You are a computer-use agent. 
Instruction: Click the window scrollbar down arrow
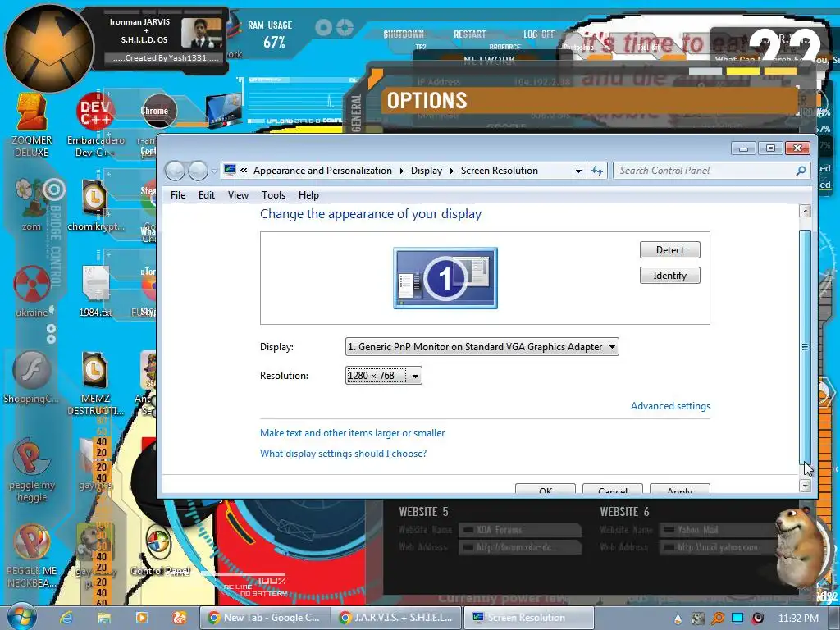(805, 486)
